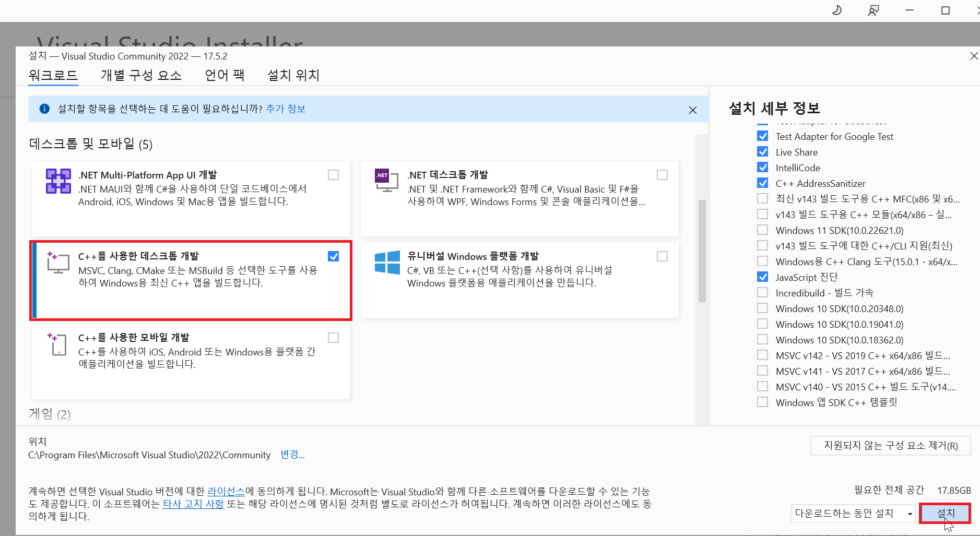The height and width of the screenshot is (536, 980).
Task: Open the 타사 고지 사항 link
Action: click(x=193, y=504)
